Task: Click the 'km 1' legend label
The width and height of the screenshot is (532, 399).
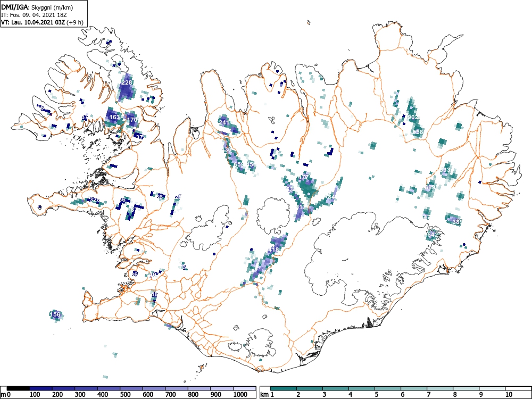Action: point(267,395)
